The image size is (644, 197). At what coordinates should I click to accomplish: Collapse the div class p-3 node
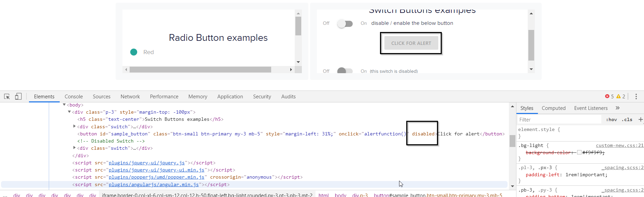tap(69, 112)
